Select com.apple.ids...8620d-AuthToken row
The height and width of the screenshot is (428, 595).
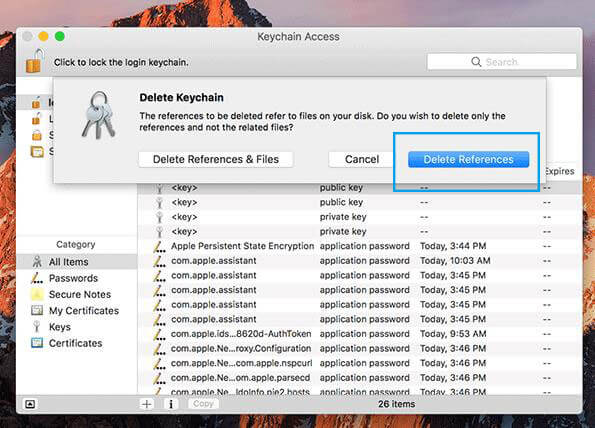(359, 334)
